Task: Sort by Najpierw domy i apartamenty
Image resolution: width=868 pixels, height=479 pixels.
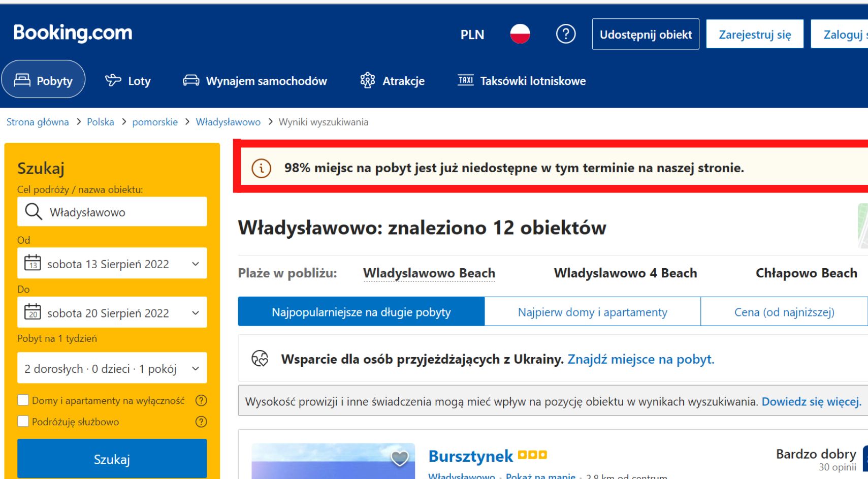Action: pos(593,312)
